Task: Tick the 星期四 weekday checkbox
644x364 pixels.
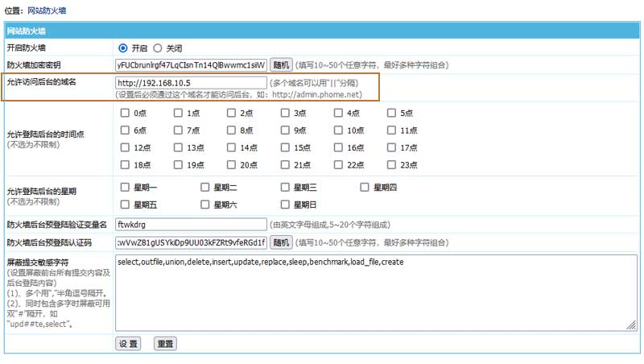Action: (365, 187)
